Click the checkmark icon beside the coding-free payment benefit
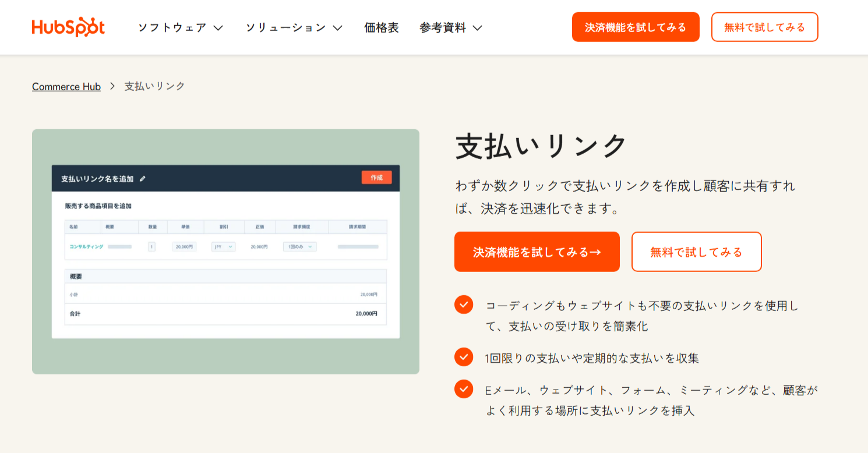Screen dimensions: 868x453 (463, 305)
